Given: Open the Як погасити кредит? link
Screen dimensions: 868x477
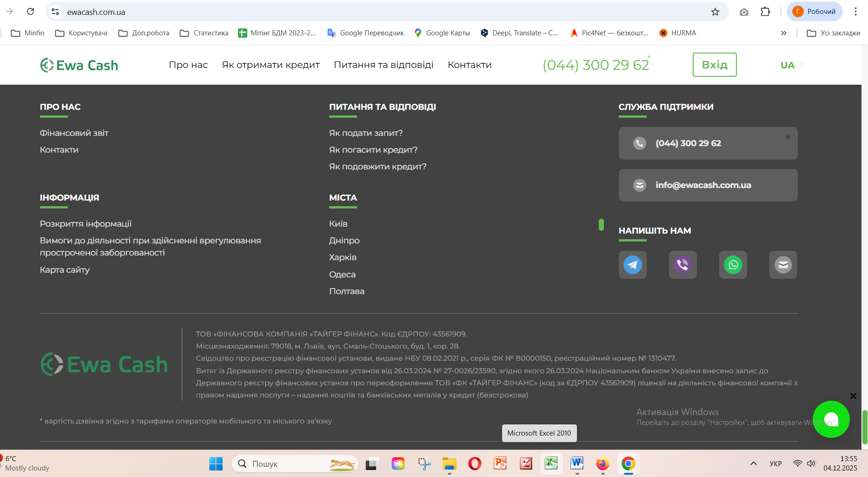Looking at the screenshot, I should pyautogui.click(x=373, y=150).
